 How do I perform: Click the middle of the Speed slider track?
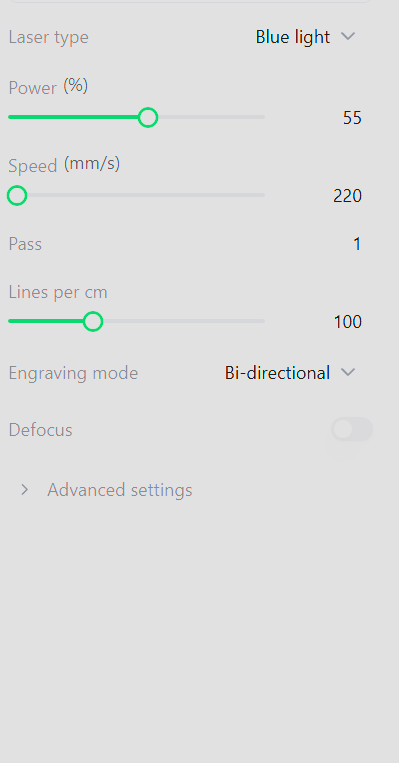point(137,195)
